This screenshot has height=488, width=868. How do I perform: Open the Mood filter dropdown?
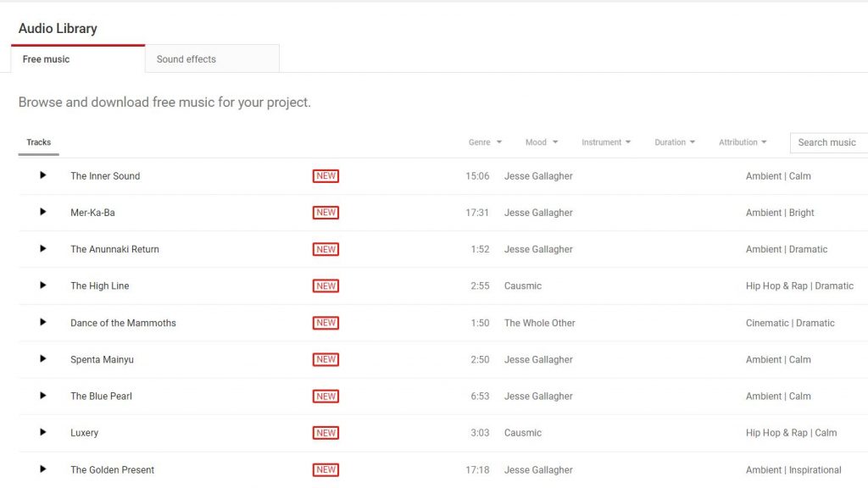[x=542, y=142]
